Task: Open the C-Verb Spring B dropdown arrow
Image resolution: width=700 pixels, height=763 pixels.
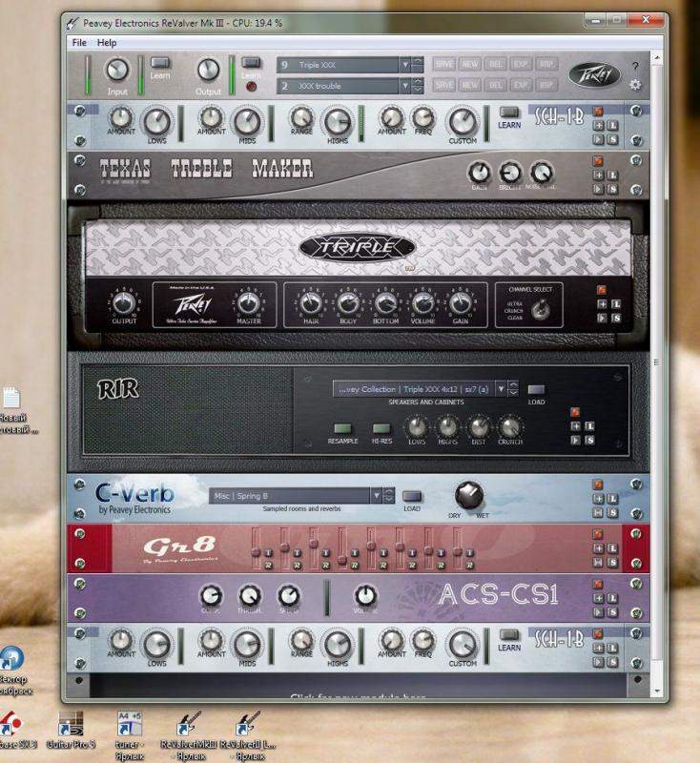Action: click(x=376, y=496)
